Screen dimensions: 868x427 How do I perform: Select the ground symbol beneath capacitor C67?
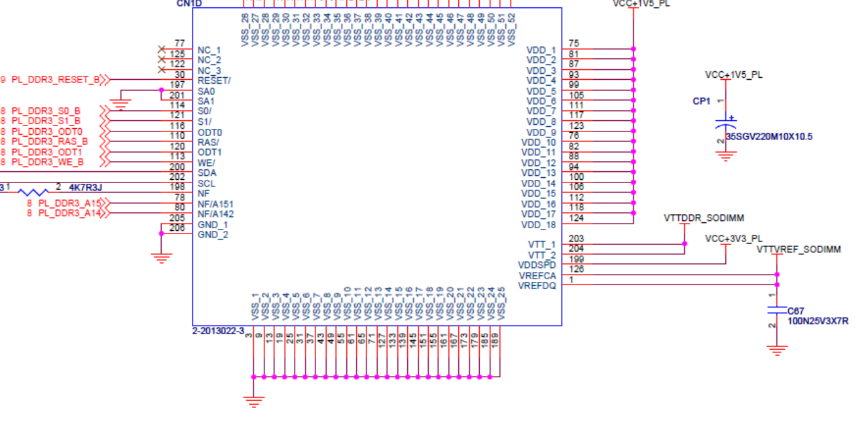(x=777, y=350)
